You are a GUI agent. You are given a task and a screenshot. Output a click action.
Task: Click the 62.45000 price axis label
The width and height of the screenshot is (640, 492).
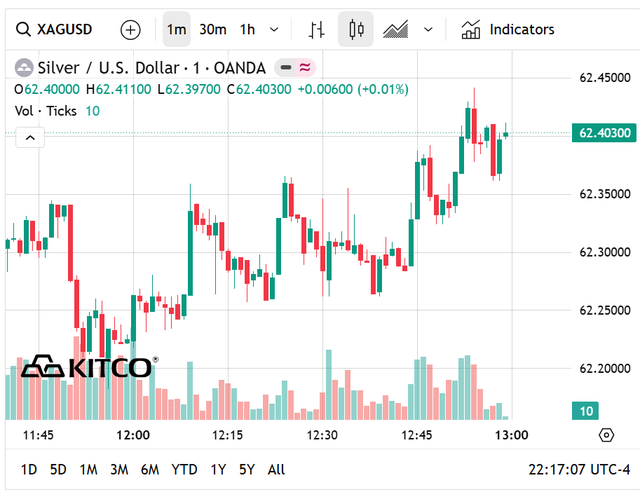tap(605, 78)
